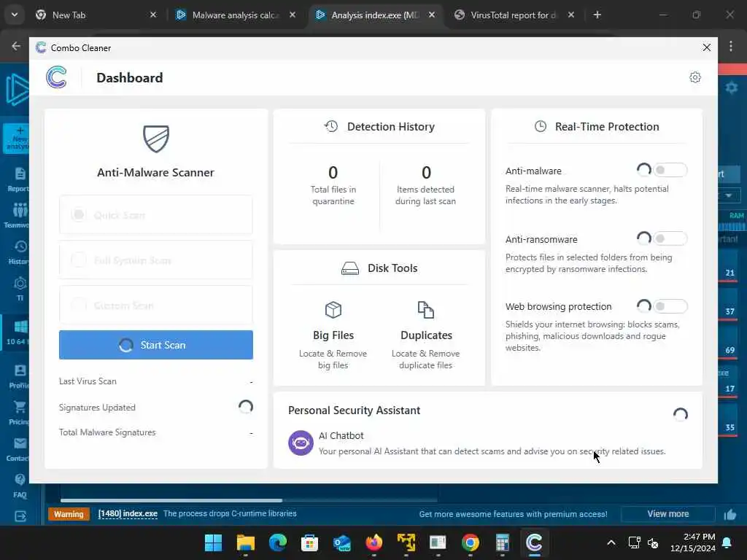Click the Start Scan button

coord(156,345)
